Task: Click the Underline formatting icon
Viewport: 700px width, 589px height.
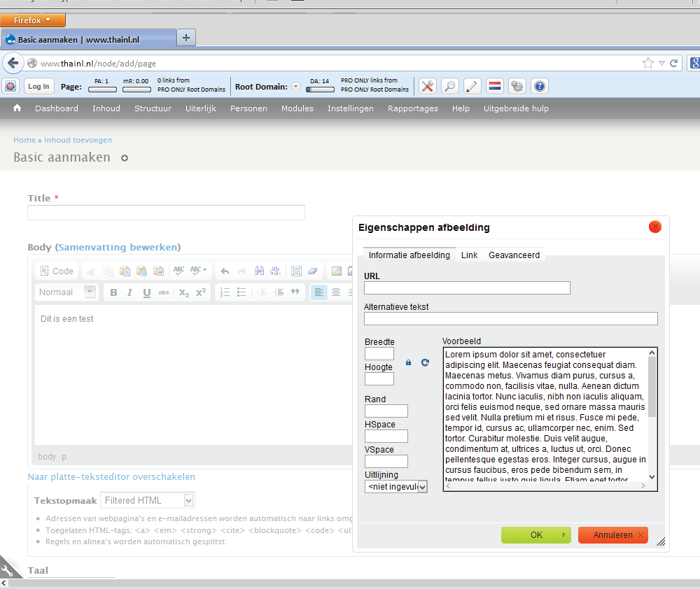Action: point(146,292)
